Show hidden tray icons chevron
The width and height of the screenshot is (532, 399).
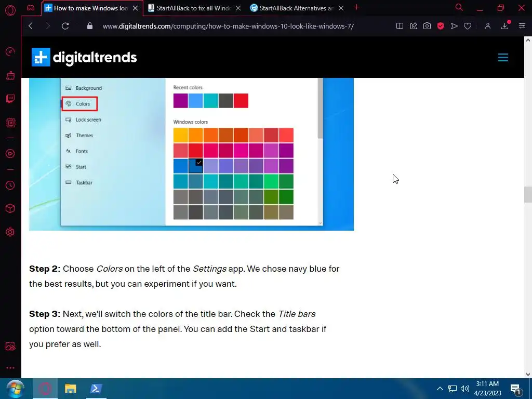click(x=440, y=389)
